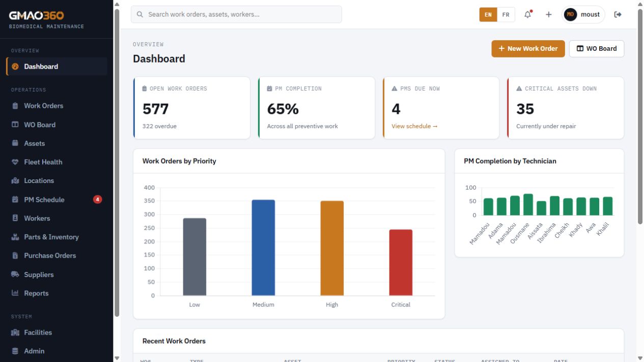
Task: Follow the View schedule link
Action: click(414, 126)
